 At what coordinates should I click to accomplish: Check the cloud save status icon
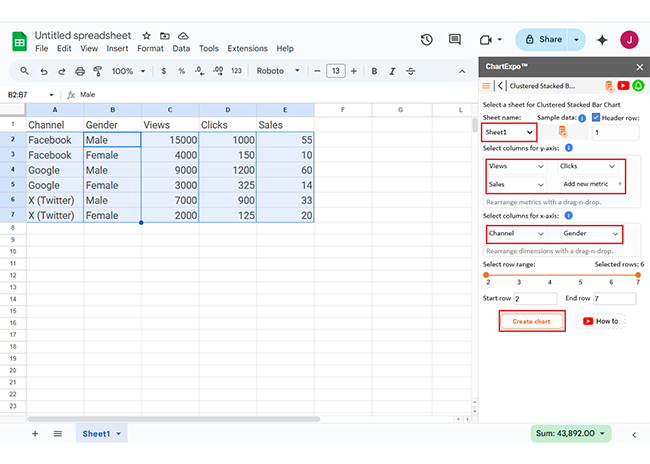pos(183,36)
